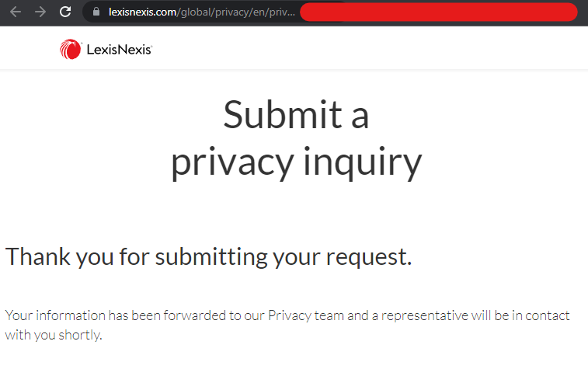Click "with you shortly." text line
Viewport: 588px width, 376px height.
coord(54,335)
